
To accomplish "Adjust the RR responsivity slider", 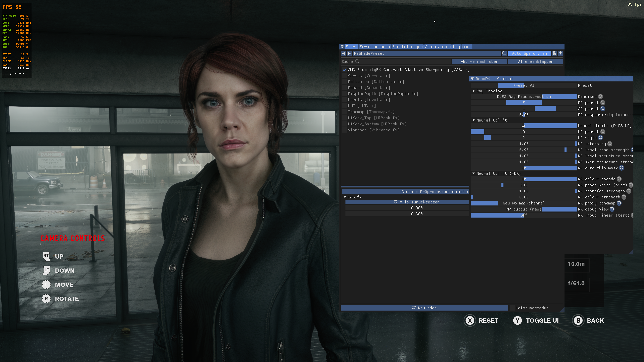I will coord(524,115).
